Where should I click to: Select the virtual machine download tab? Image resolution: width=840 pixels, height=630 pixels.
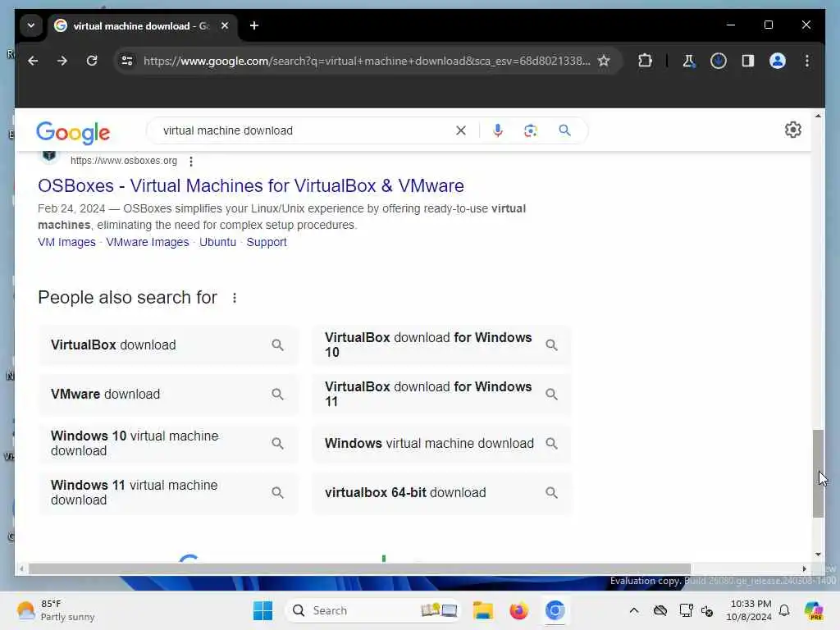tap(143, 25)
